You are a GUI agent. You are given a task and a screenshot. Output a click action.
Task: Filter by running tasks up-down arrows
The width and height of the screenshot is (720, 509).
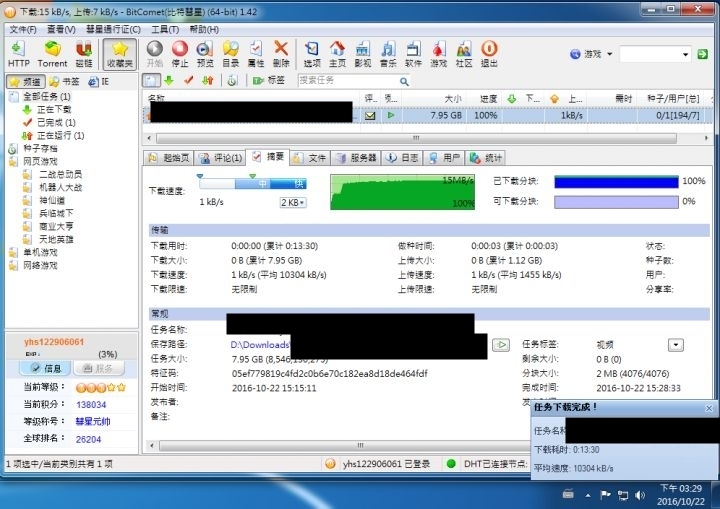[208, 80]
